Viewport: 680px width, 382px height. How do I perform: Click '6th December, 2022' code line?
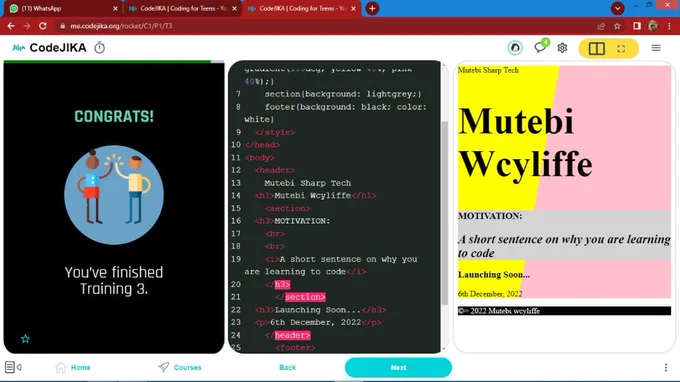tap(318, 322)
